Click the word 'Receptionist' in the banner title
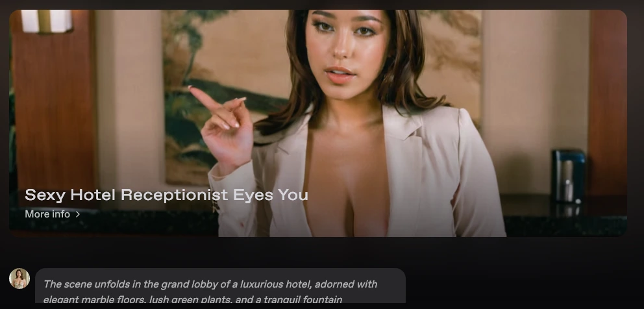Screen dimensions: 644x309 pyautogui.click(x=174, y=195)
